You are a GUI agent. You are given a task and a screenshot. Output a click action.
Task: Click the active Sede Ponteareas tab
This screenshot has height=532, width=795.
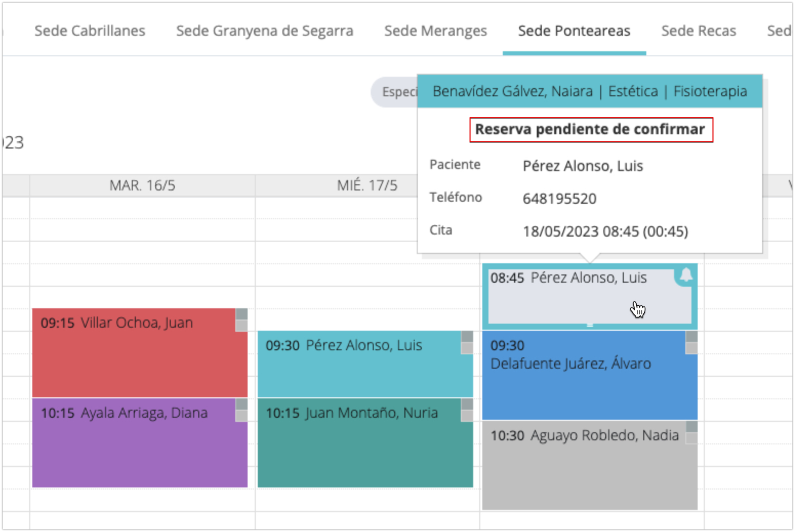[574, 31]
